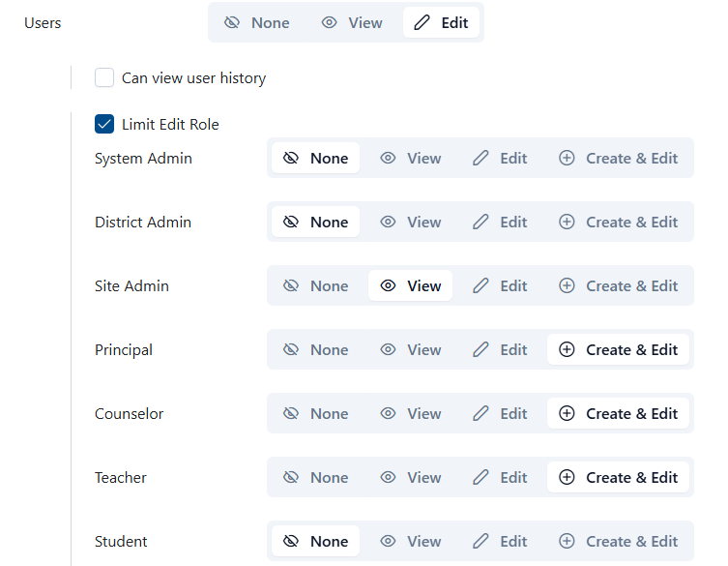Set Student role to View
The width and height of the screenshot is (728, 566).
pos(410,541)
